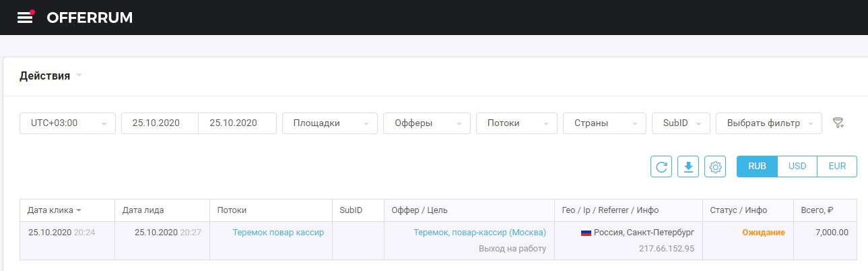Expand the Действия heading menu
Viewport: 868px width, 271px height.
point(51,76)
